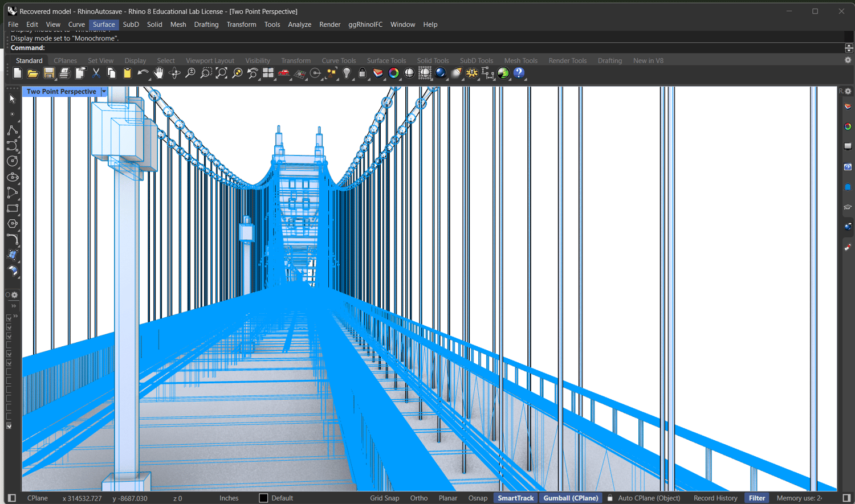Open the four-viewport layout icon
The height and width of the screenshot is (504, 855).
pyautogui.click(x=268, y=73)
